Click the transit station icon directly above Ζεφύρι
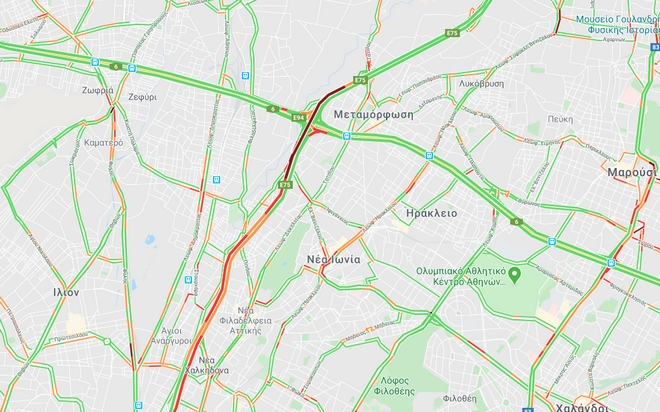The image size is (660, 412). click(x=132, y=68)
